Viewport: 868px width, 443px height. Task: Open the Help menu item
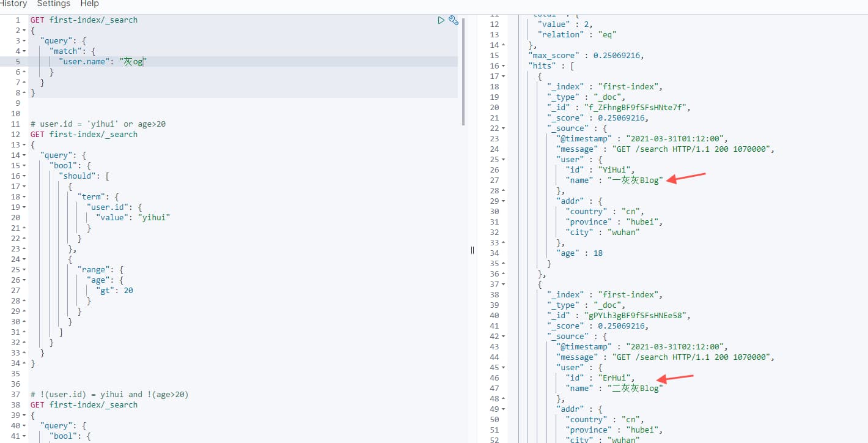point(90,4)
